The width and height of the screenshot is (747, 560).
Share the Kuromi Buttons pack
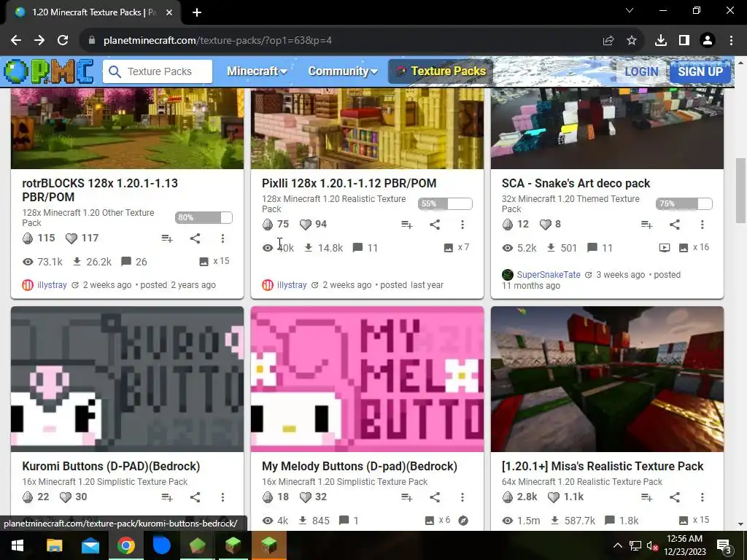tap(195, 497)
